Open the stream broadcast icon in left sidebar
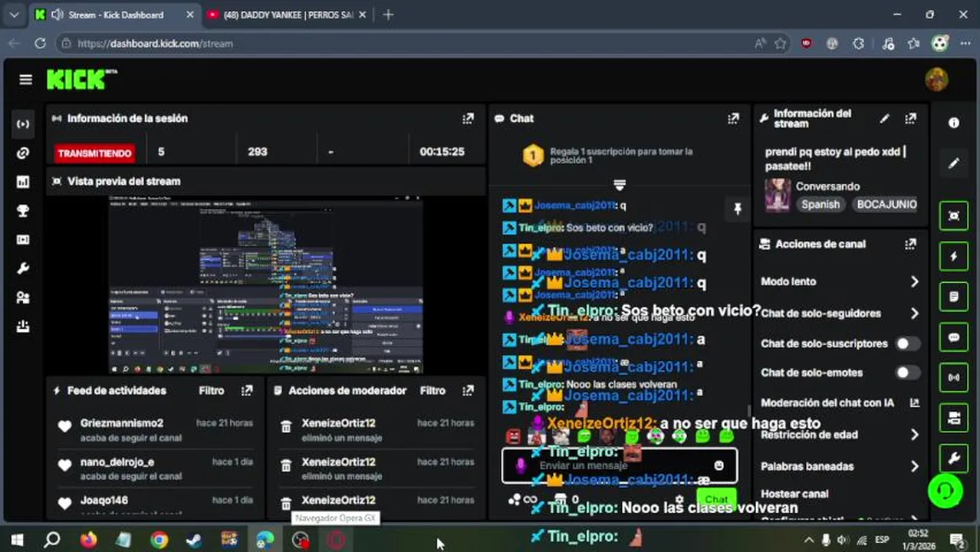 pyautogui.click(x=23, y=124)
